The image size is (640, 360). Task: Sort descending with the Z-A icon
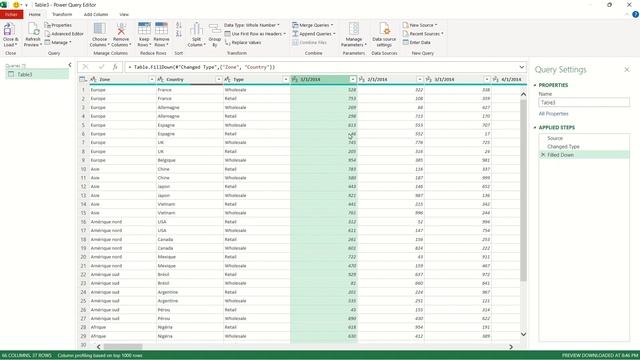click(179, 34)
